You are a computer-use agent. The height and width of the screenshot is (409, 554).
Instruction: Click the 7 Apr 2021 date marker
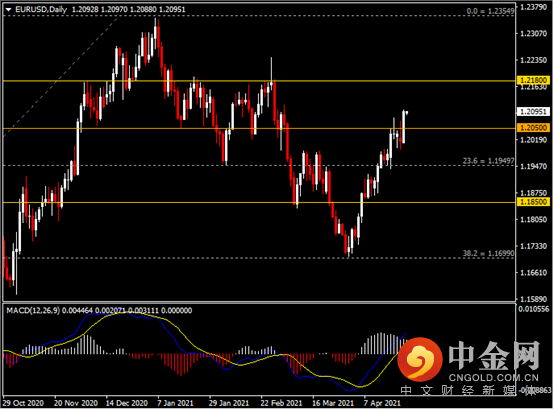pos(382,403)
